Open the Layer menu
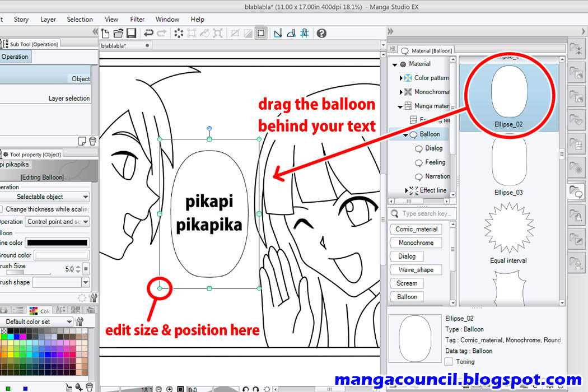Image resolution: width=588 pixels, height=392 pixels. point(48,20)
